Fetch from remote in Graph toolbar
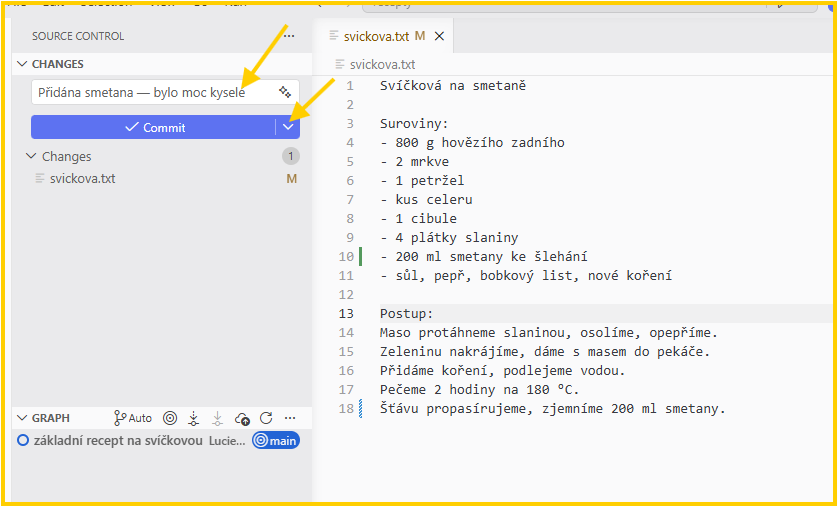Viewport: 838px width, 506px height. pyautogui.click(x=194, y=418)
